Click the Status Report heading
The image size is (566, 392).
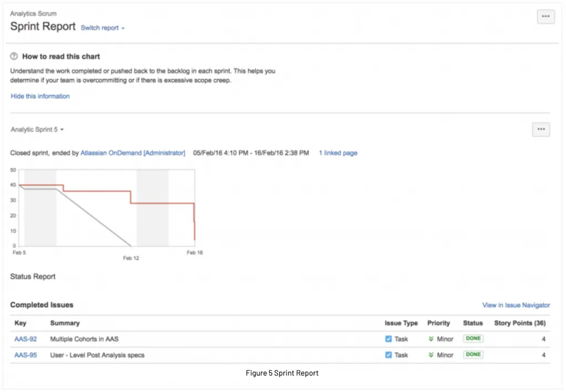(33, 277)
